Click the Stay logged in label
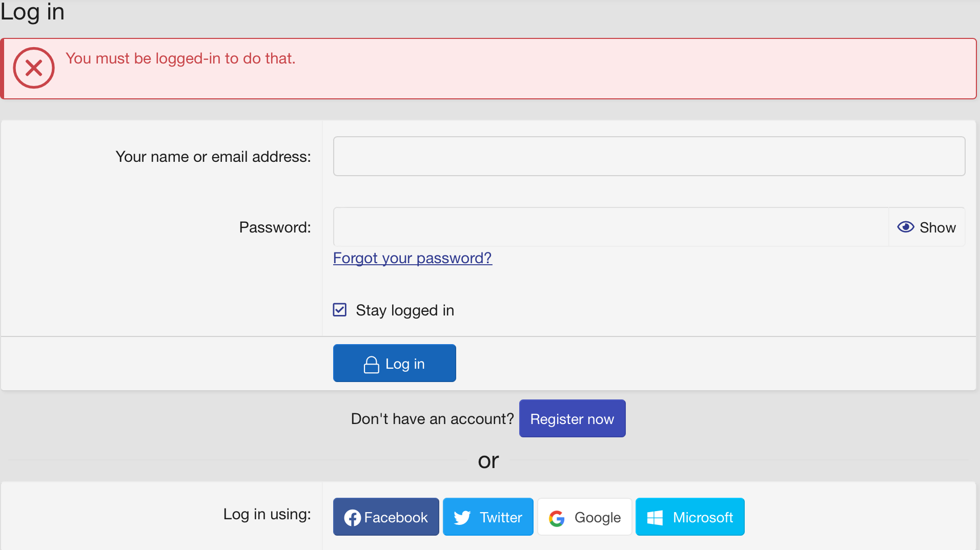Screen dimensions: 980x550 pyautogui.click(x=405, y=310)
